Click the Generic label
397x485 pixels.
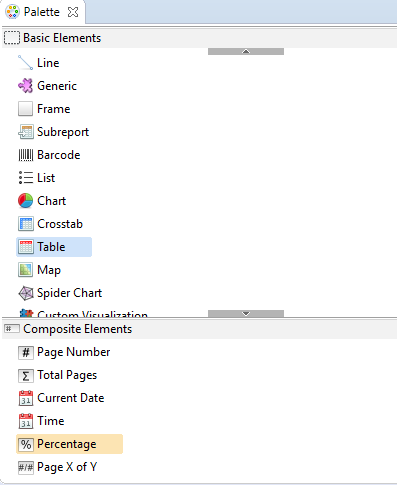tap(57, 86)
